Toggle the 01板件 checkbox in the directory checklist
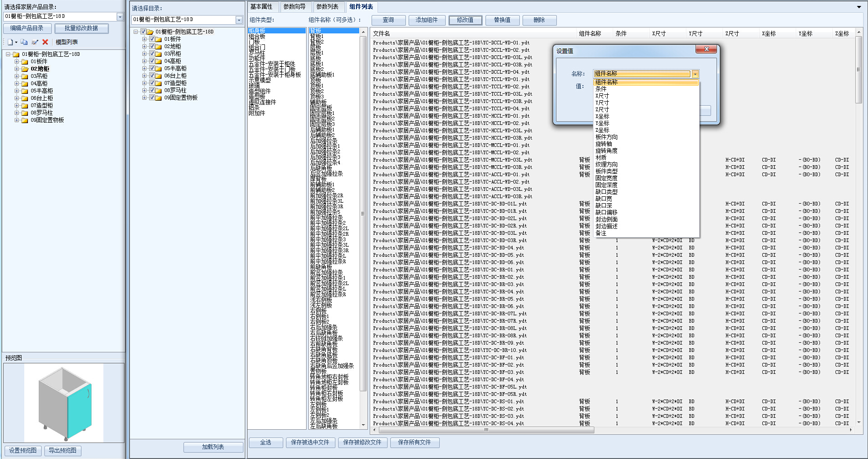The width and height of the screenshot is (868, 459). point(152,39)
